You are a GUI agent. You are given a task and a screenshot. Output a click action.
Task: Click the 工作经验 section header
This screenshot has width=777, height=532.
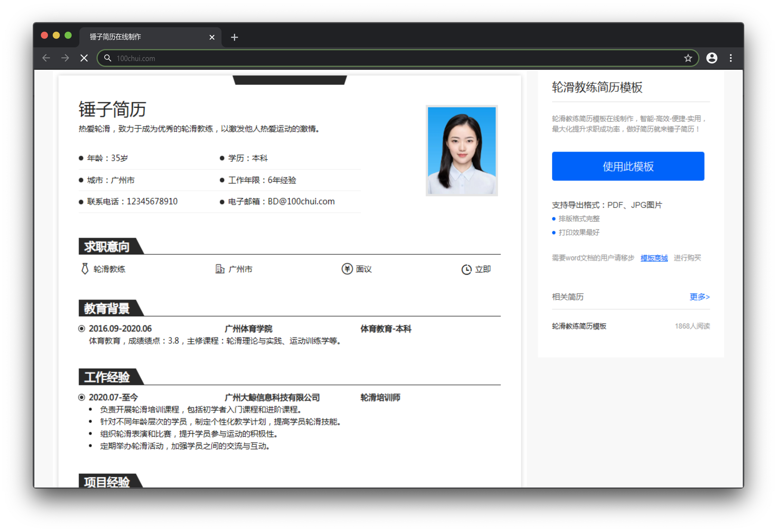[x=111, y=377]
